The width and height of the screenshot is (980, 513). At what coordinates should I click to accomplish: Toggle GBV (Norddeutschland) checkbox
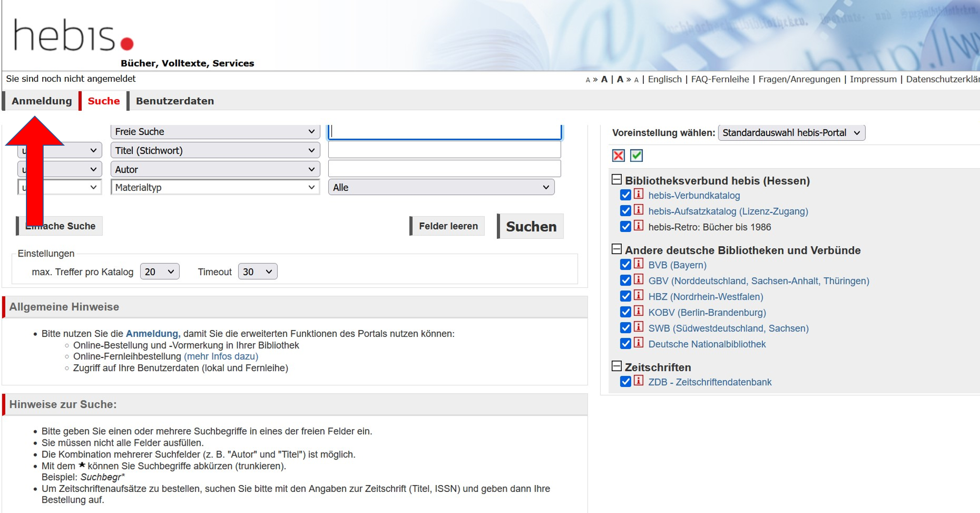point(625,281)
